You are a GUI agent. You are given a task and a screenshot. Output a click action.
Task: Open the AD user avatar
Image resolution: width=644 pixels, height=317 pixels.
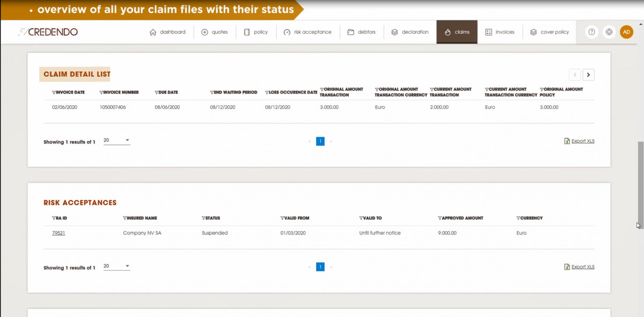pyautogui.click(x=626, y=32)
